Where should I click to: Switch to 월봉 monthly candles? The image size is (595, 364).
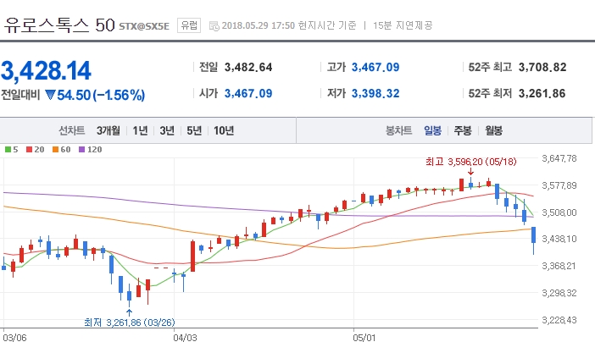(x=493, y=130)
